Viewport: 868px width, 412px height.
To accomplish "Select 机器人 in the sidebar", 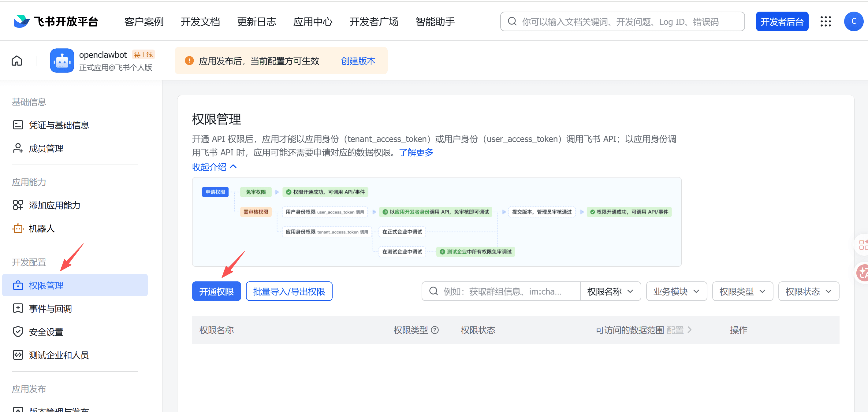I will 41,229.
